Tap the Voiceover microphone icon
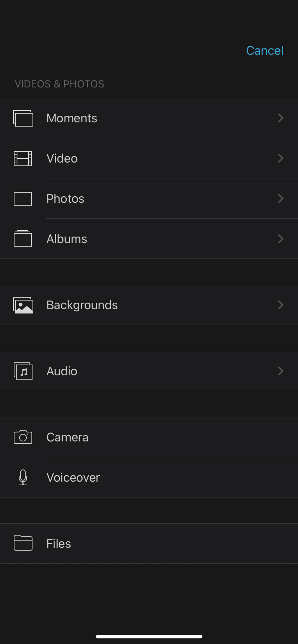The height and width of the screenshot is (644, 298). click(x=23, y=477)
